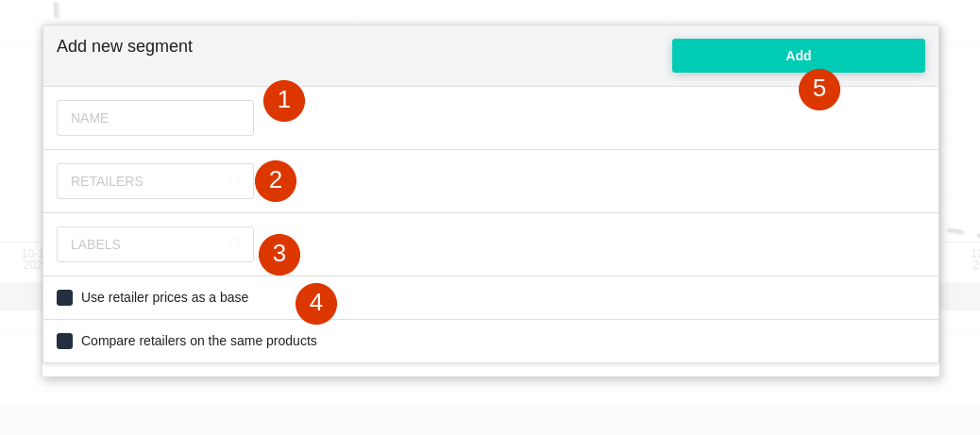The image size is (980, 435).
Task: Click the search magnifier in LABELS field
Action: pyautogui.click(x=236, y=244)
